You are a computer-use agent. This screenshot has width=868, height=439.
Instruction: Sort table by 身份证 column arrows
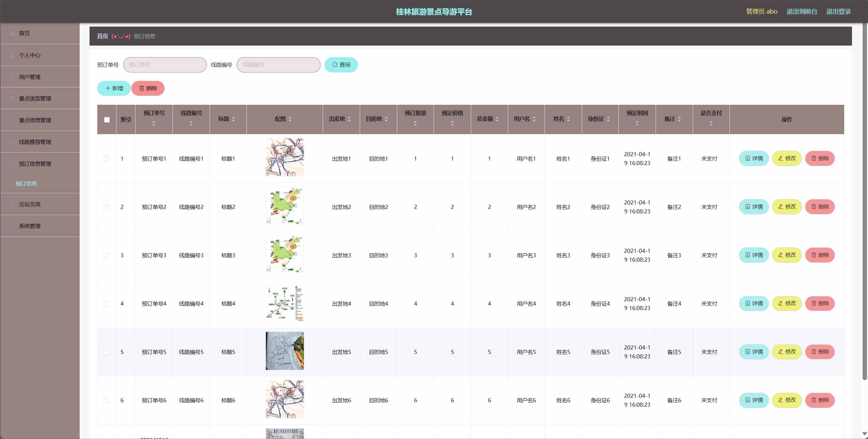608,119
